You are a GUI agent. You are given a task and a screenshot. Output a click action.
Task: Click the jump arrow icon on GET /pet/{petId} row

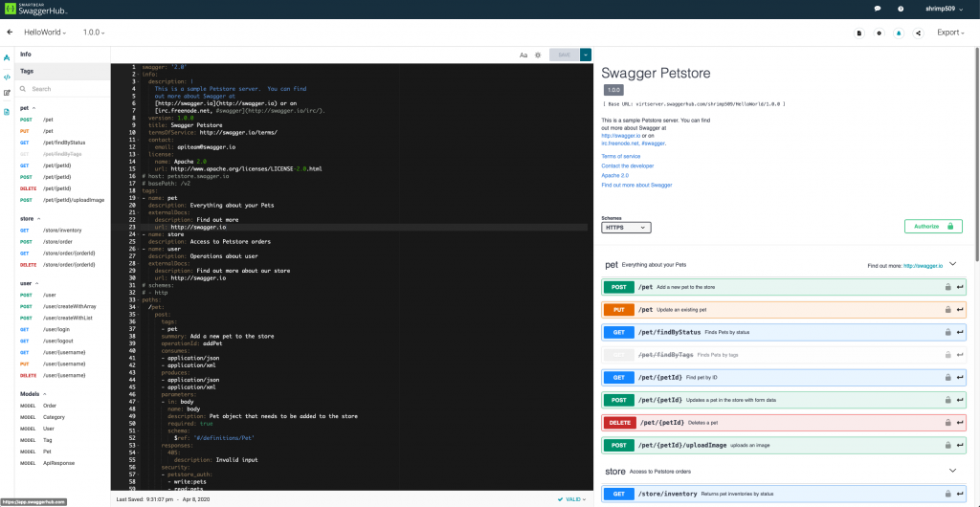(960, 378)
